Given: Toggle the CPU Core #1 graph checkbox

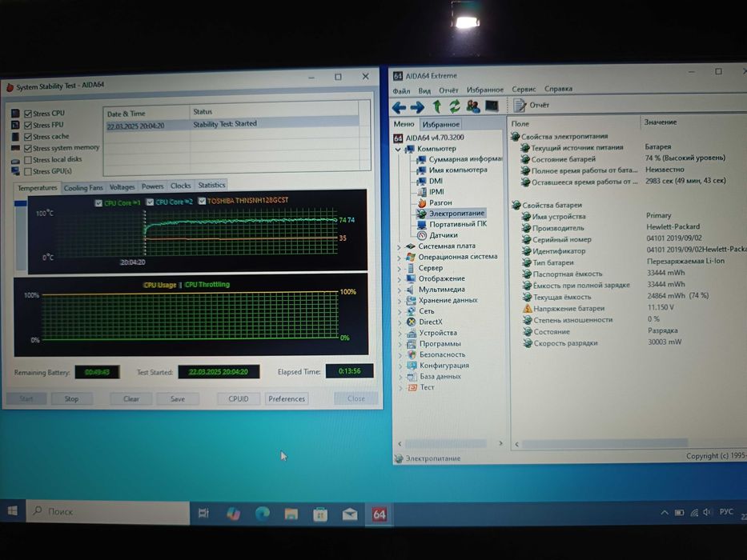Looking at the screenshot, I should pyautogui.click(x=98, y=203).
